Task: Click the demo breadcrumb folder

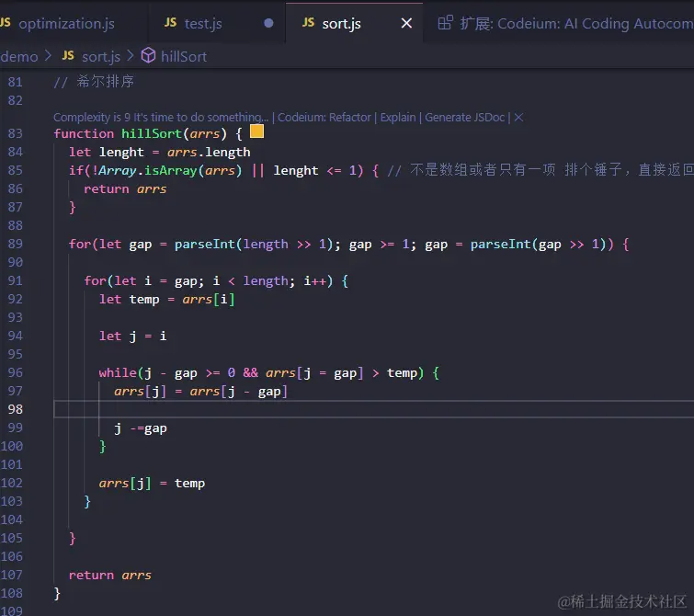Action: click(x=19, y=57)
